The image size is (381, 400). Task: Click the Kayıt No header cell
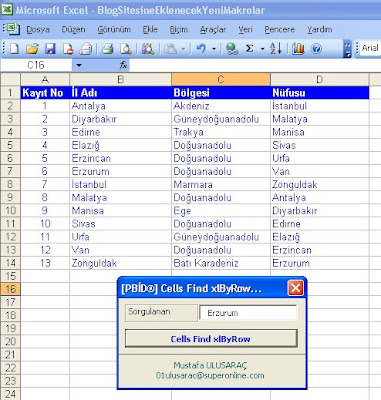[x=45, y=93]
